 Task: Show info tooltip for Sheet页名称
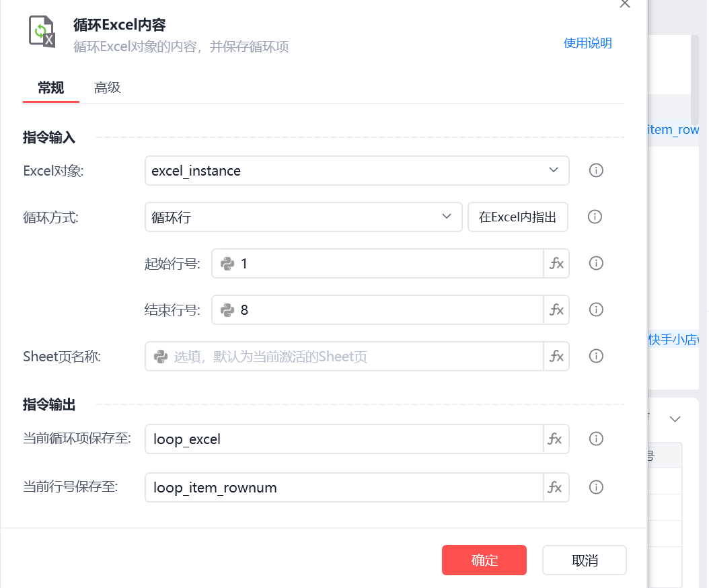[x=596, y=356]
